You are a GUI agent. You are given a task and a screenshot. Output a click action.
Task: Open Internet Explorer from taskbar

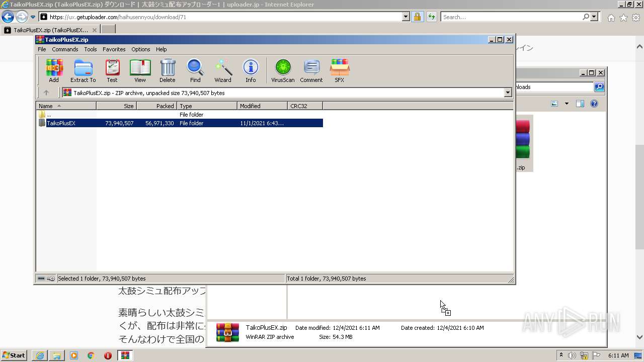[40, 355]
